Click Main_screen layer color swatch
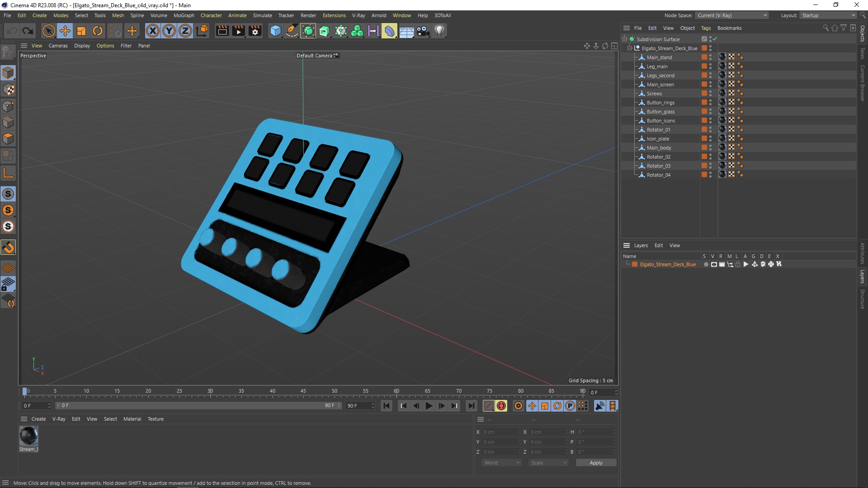The image size is (868, 488). (704, 84)
